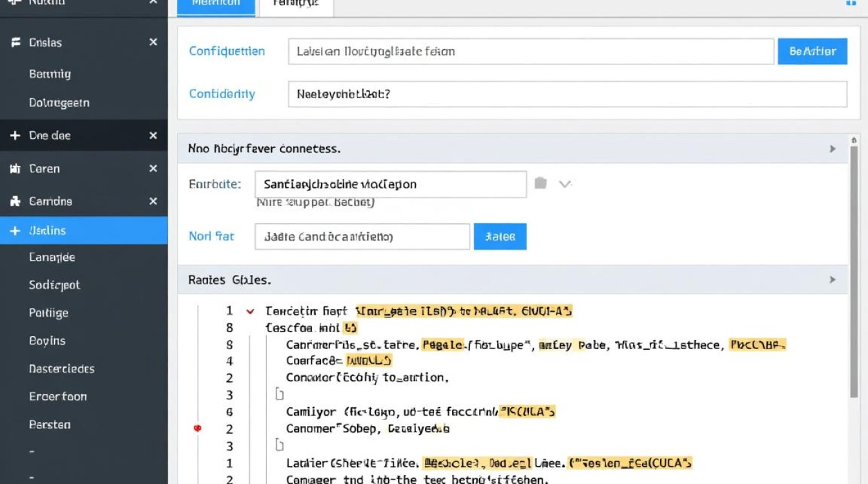Click the folder icon beside the Enirbdite field
Screen dimensions: 868x484
[x=541, y=184]
